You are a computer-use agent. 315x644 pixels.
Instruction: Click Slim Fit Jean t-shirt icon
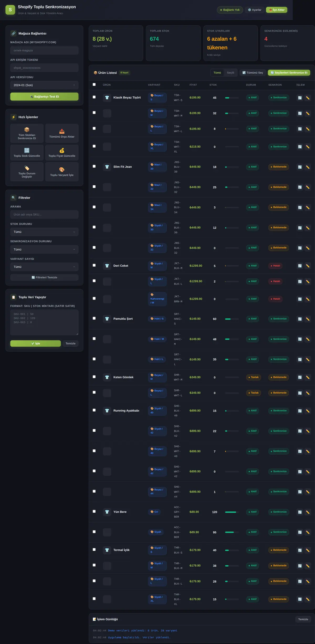coord(107,167)
